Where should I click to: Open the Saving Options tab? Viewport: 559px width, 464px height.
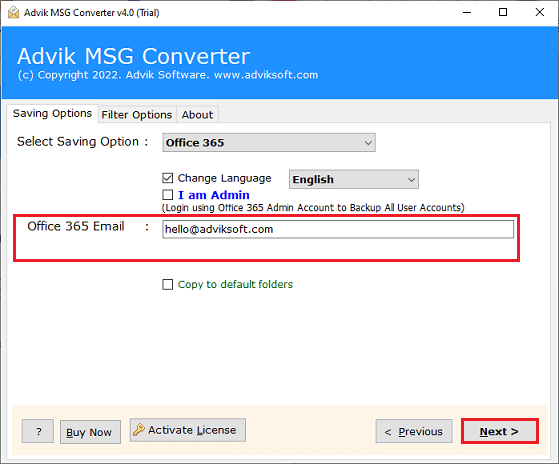tap(52, 113)
